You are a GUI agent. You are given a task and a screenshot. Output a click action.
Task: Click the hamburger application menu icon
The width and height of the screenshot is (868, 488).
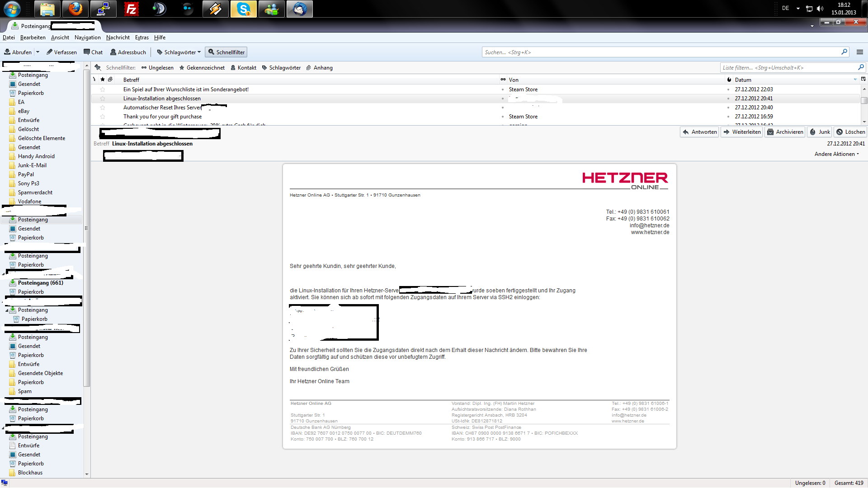click(x=859, y=52)
